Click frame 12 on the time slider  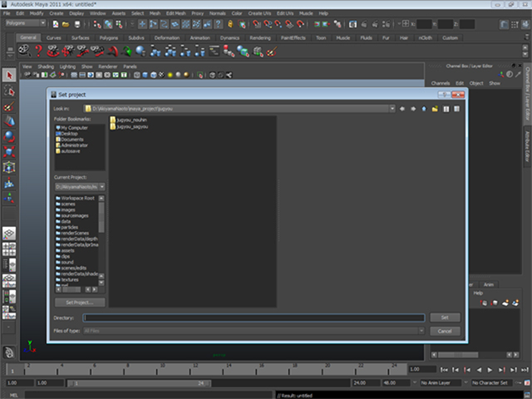[196, 370]
